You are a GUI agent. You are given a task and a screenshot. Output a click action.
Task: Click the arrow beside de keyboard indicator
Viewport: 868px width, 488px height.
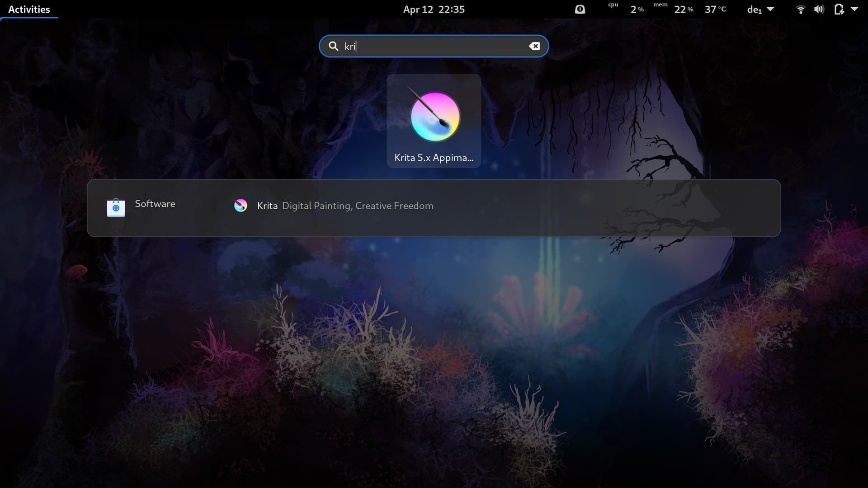click(x=771, y=9)
